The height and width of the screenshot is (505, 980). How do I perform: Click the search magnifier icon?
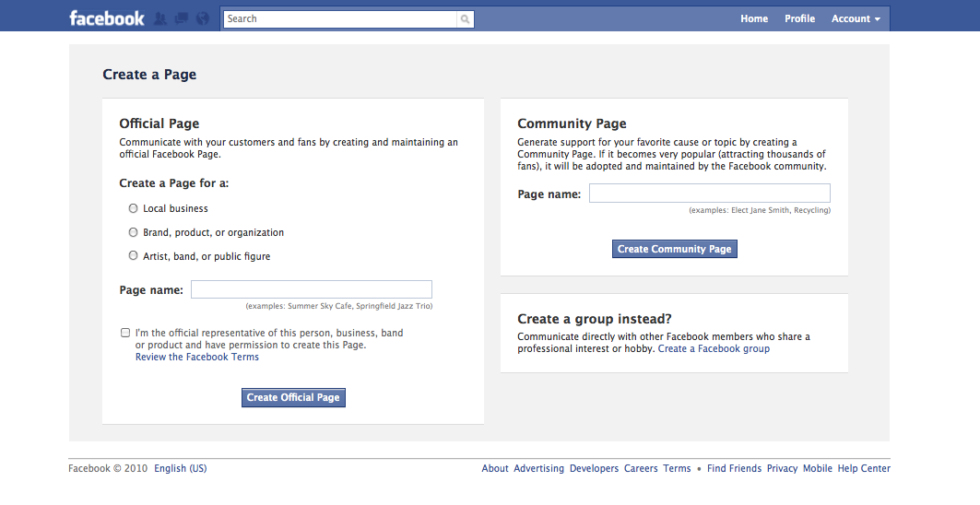pos(465,19)
